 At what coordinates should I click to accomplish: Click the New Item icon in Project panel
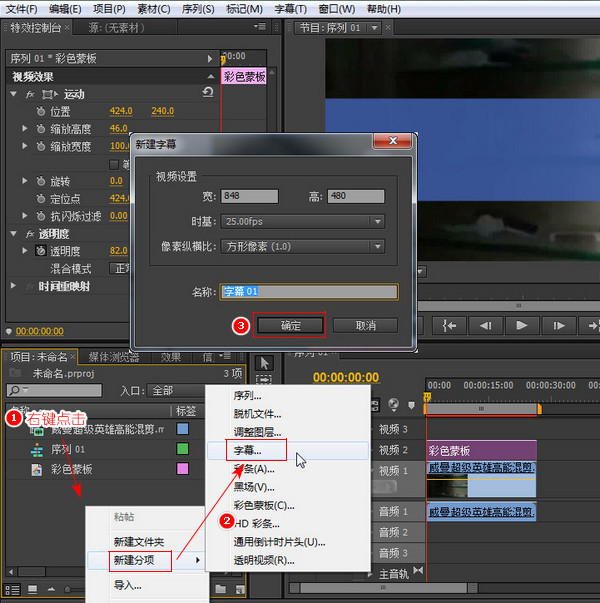240,589
